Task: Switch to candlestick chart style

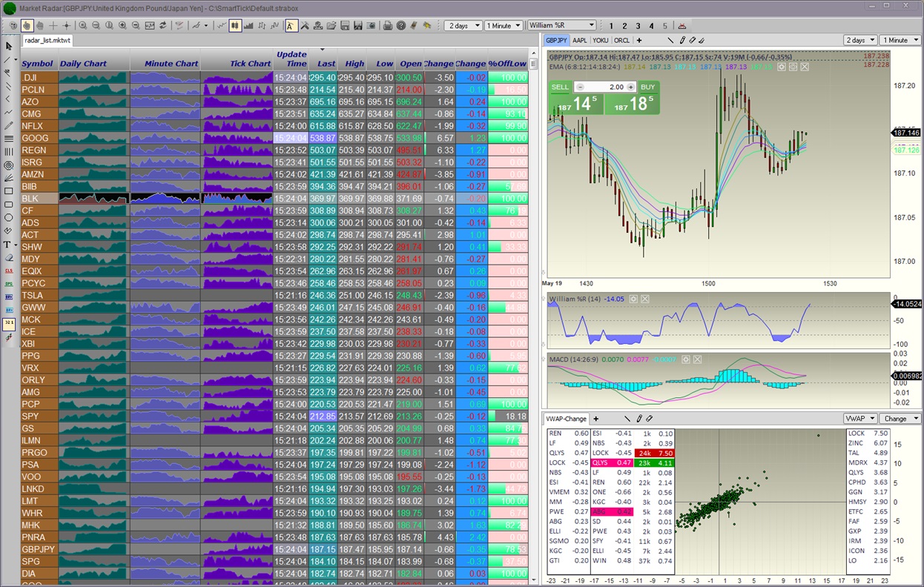Action: (235, 25)
